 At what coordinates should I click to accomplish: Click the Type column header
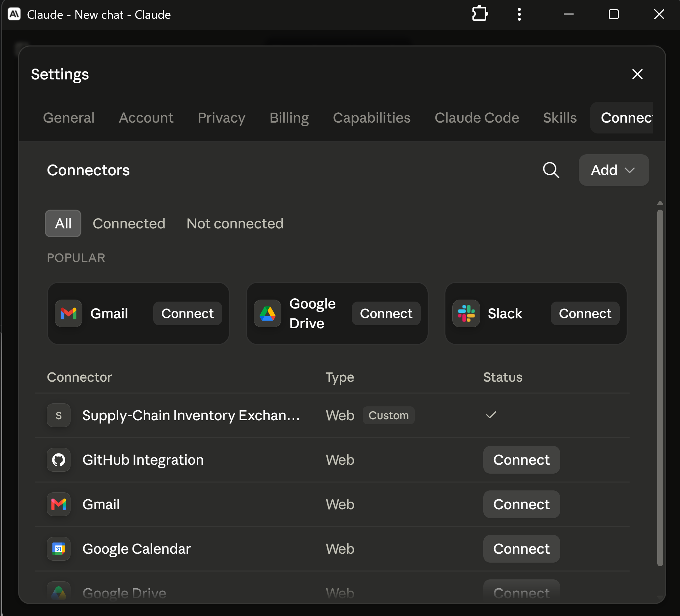tap(340, 377)
